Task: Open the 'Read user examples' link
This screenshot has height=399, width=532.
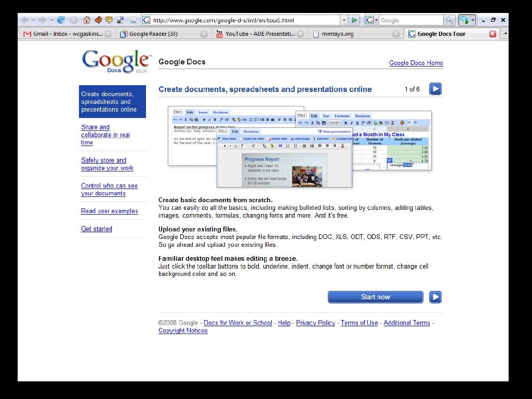Action: point(110,211)
